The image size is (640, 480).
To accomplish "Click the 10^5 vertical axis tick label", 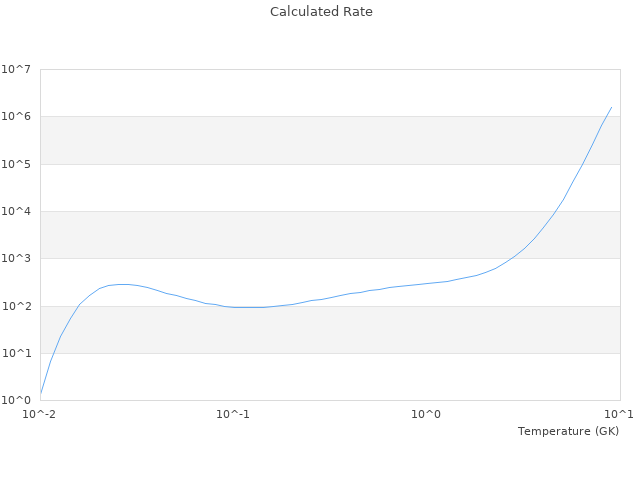I will coord(15,164).
